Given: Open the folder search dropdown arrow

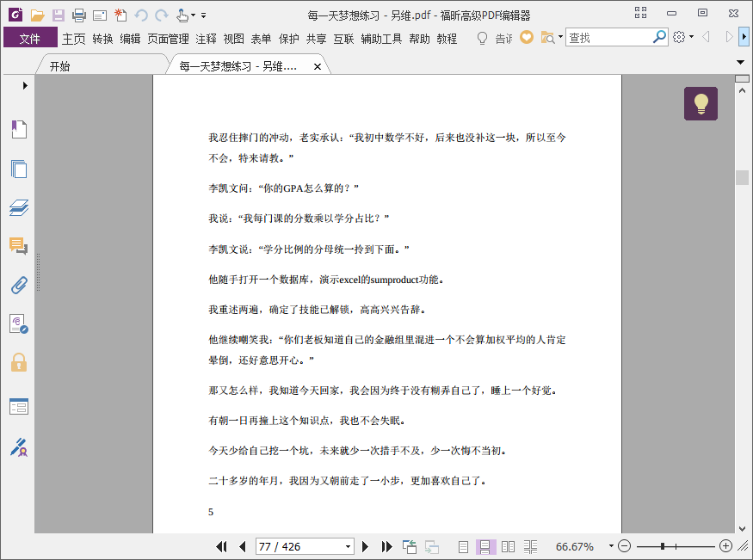Looking at the screenshot, I should [x=560, y=37].
